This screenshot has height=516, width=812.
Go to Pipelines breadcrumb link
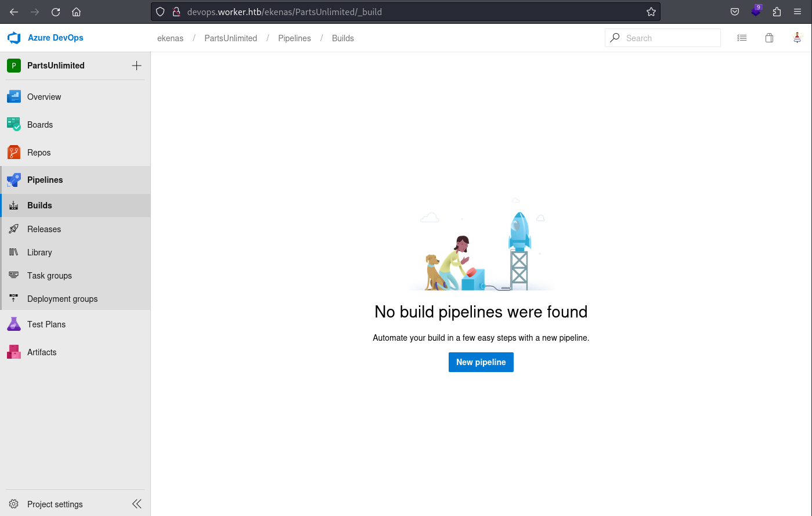pos(294,38)
